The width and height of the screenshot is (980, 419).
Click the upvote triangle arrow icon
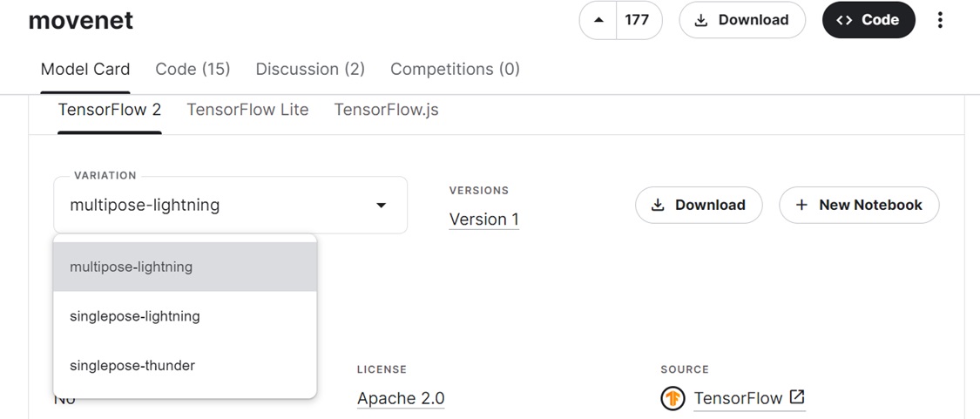tap(598, 20)
